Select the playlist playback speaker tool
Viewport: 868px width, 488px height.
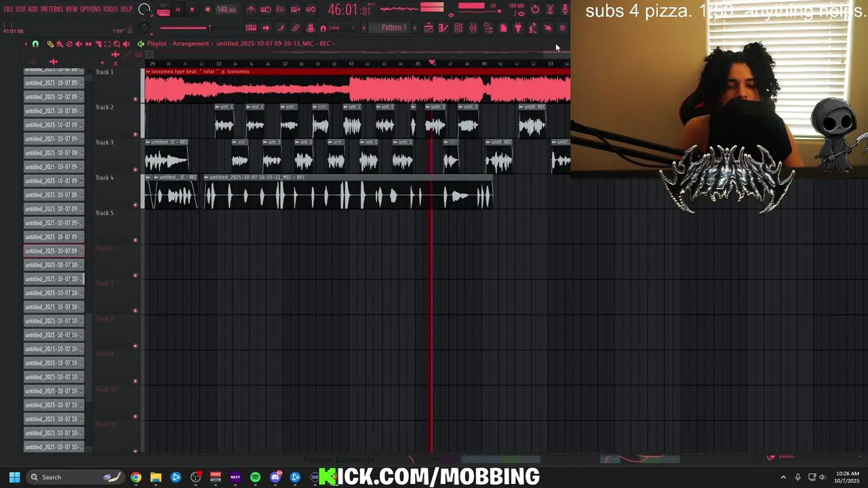(x=126, y=44)
